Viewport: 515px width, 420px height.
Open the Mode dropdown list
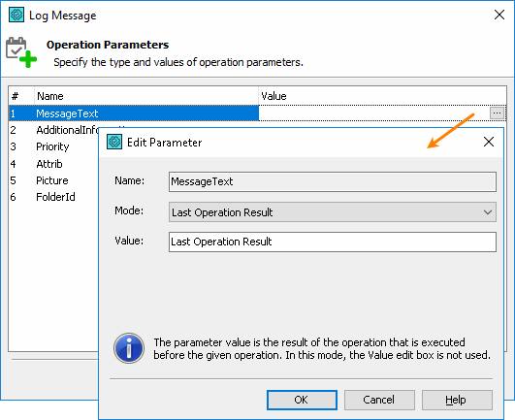pos(333,212)
